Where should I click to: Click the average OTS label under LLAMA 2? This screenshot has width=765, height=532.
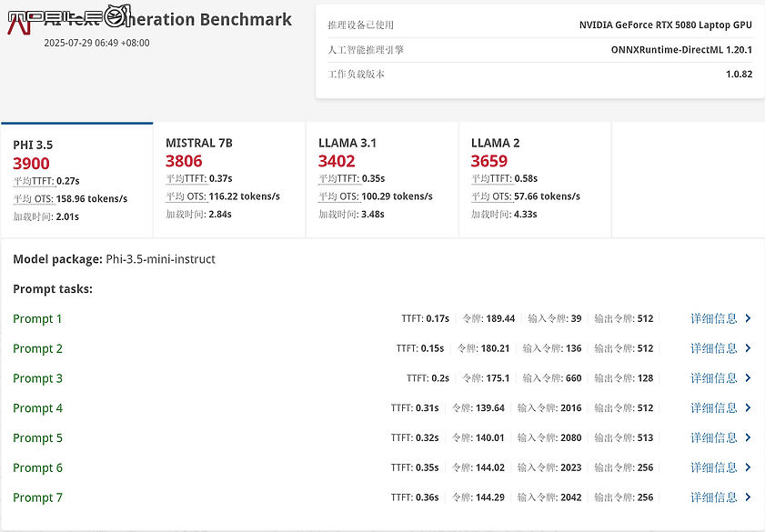point(492,196)
